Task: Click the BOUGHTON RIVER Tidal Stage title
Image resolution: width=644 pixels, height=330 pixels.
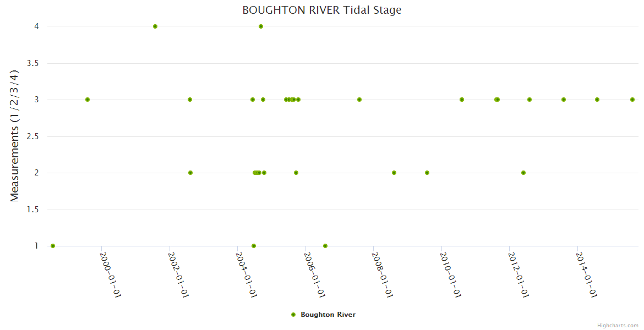Action: click(322, 10)
